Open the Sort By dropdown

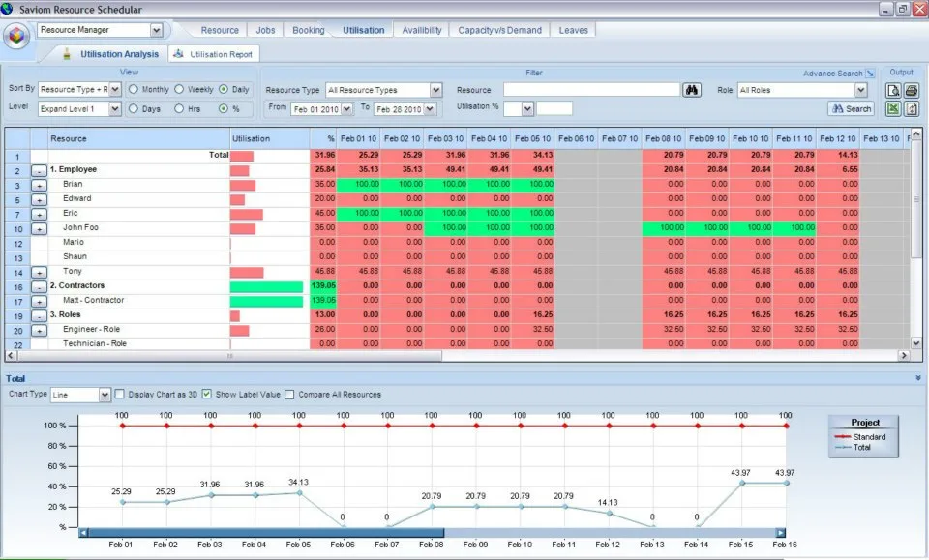[x=115, y=89]
